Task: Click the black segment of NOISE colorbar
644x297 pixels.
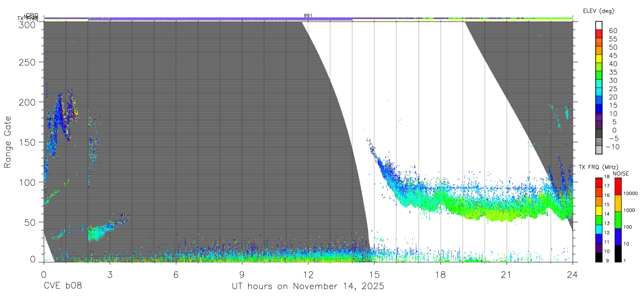Action: (617, 253)
